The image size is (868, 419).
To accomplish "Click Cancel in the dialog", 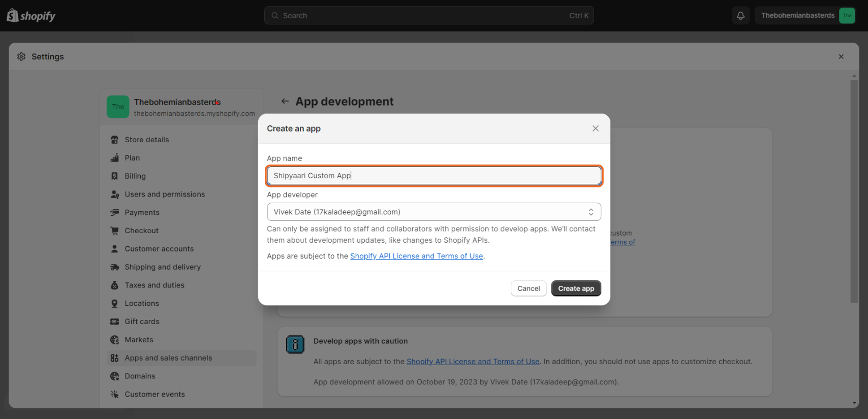I will point(529,288).
